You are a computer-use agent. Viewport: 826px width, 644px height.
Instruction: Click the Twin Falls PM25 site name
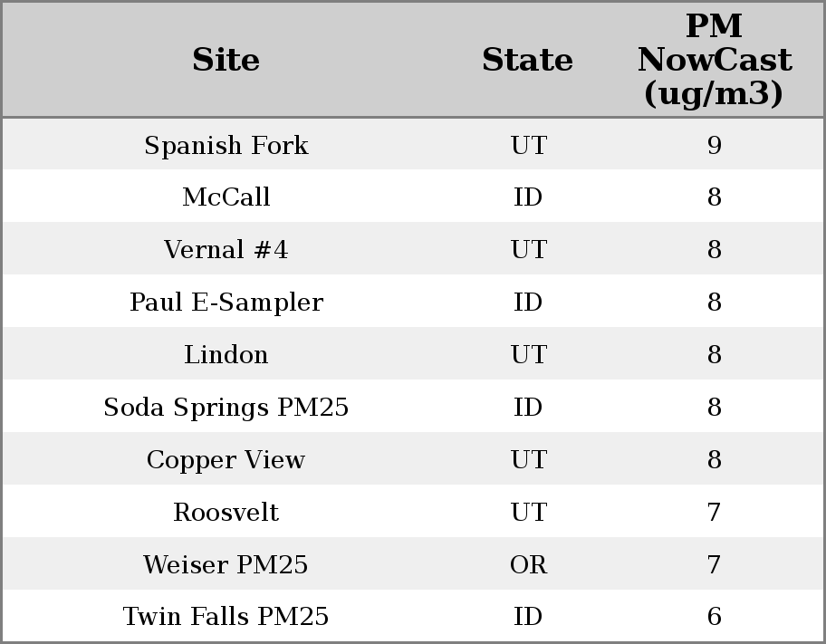click(x=226, y=617)
